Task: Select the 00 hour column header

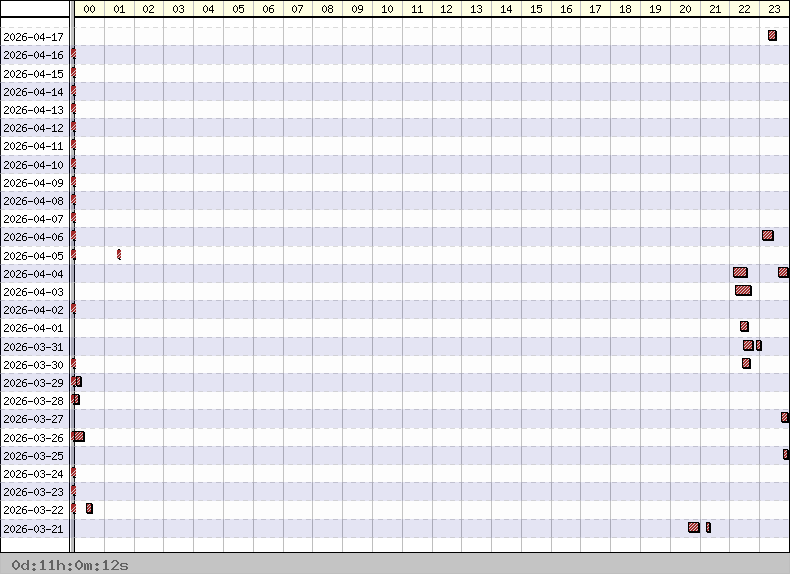Action: click(89, 9)
